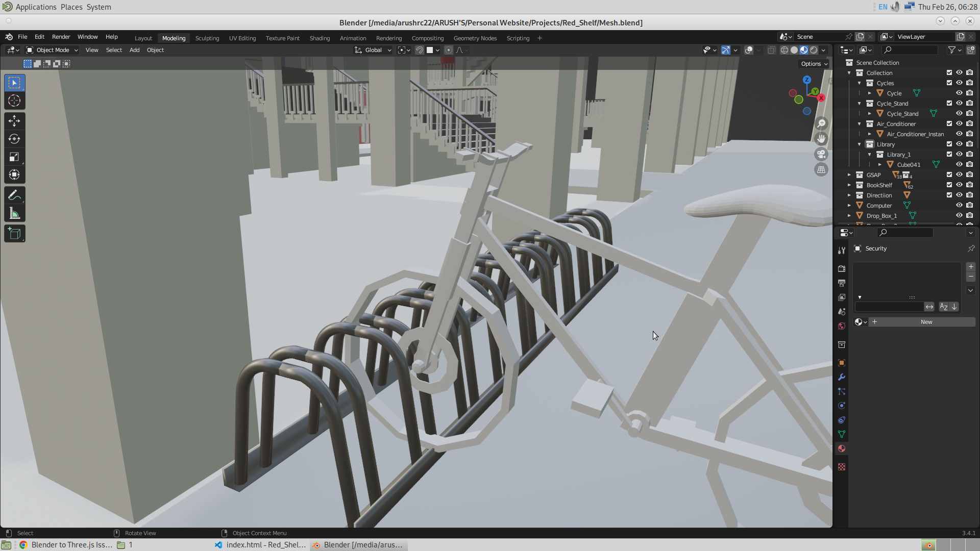Click in the outliner search field
980x551 pixels.
tap(910, 49)
